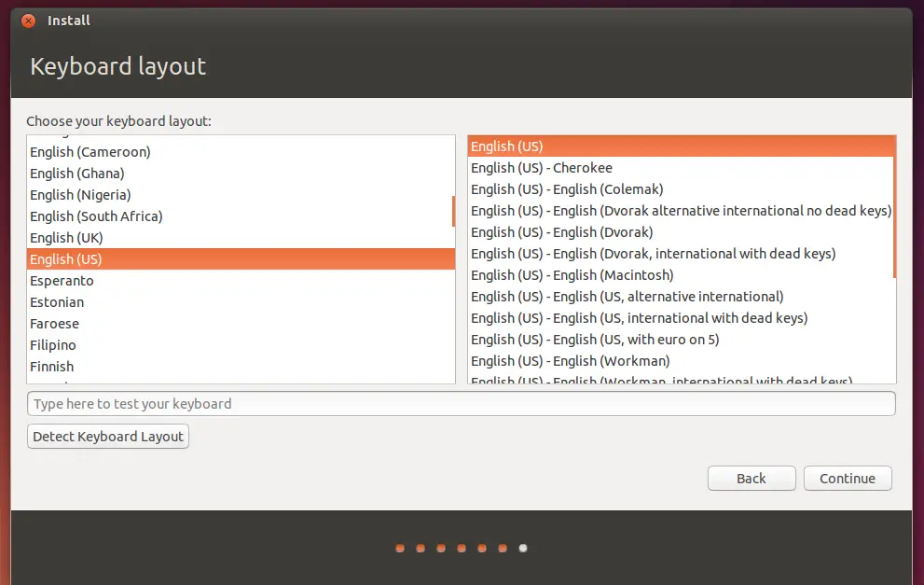Image resolution: width=924 pixels, height=585 pixels.
Task: Select US, international with dead keys variant
Action: pos(681,318)
